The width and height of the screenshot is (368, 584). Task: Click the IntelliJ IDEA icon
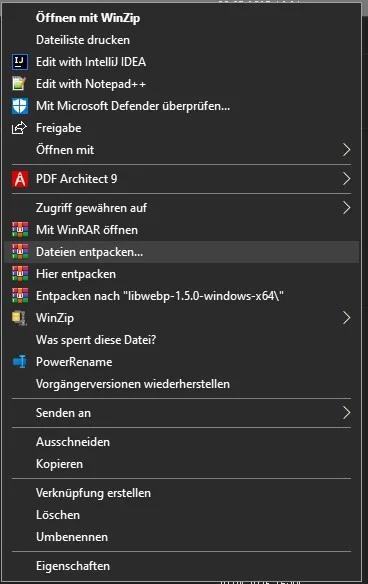click(20, 62)
